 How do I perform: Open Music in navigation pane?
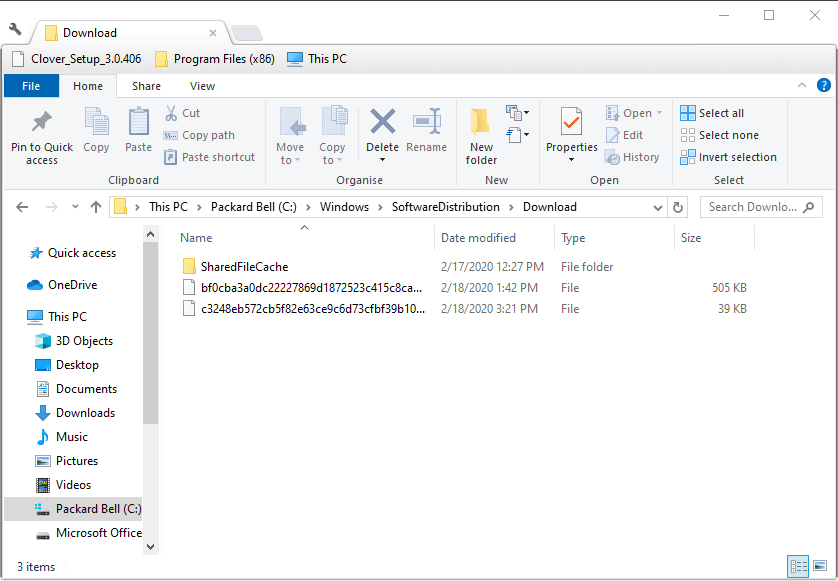tap(72, 437)
